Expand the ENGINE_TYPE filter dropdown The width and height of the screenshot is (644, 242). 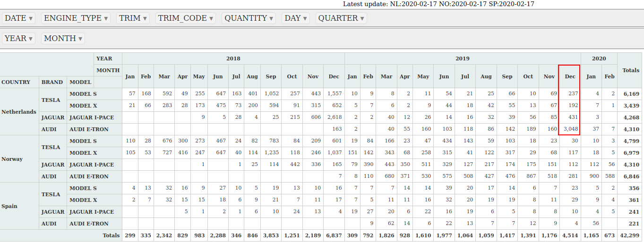click(106, 18)
